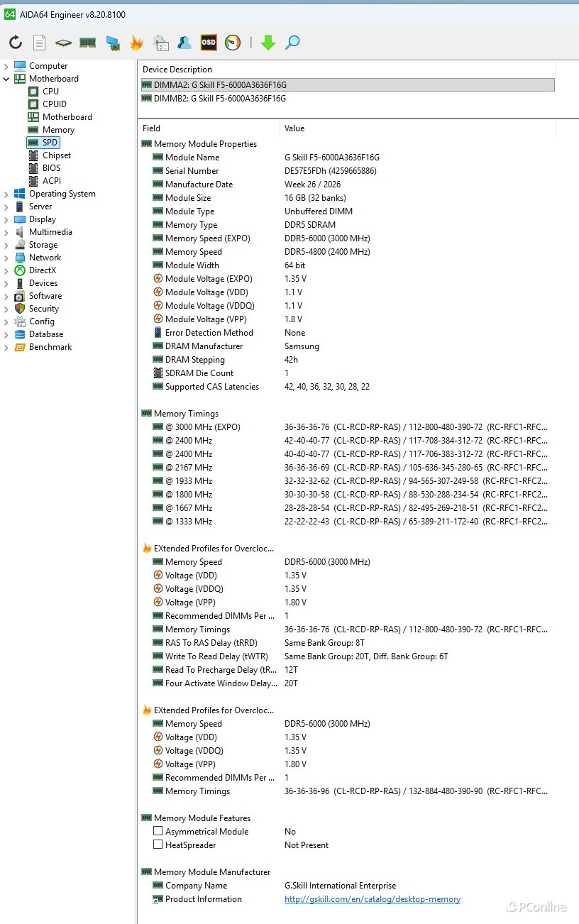Select the Database category
This screenshot has width=579, height=924.
pyautogui.click(x=46, y=334)
